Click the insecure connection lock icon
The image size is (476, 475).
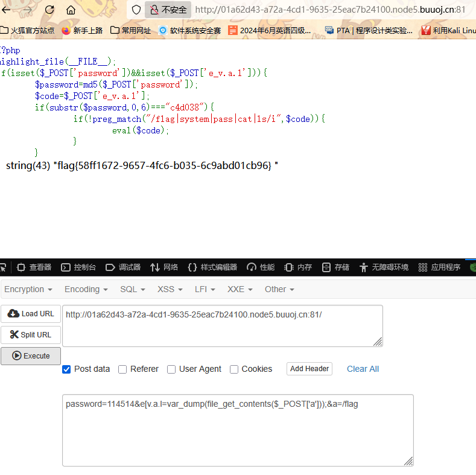coord(154,10)
